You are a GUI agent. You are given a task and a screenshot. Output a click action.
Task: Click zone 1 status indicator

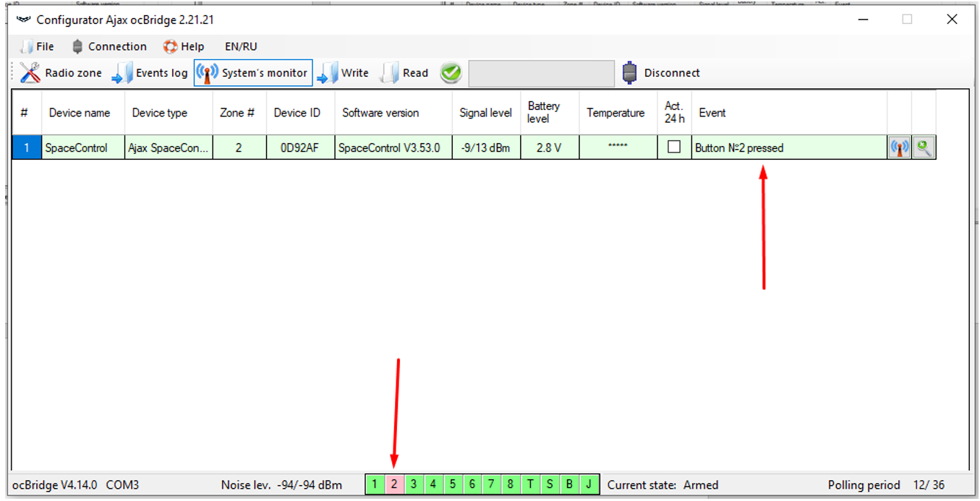tap(375, 484)
